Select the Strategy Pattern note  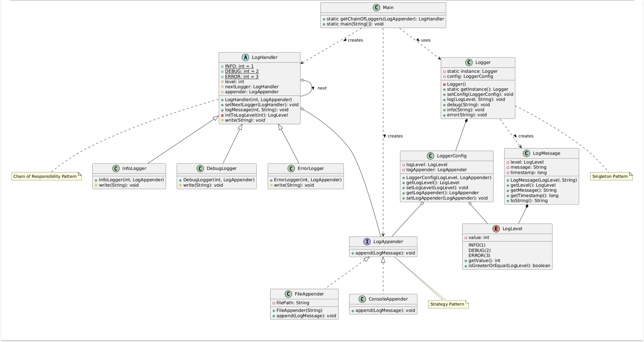(448, 304)
